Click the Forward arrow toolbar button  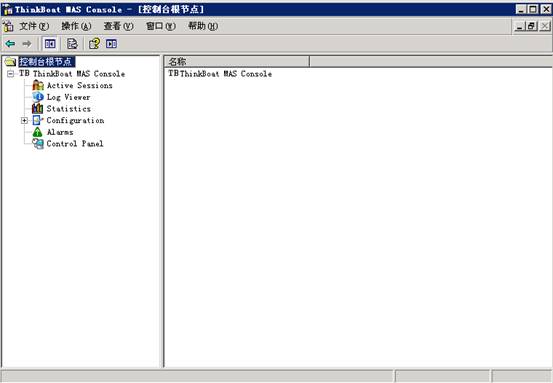[27, 44]
